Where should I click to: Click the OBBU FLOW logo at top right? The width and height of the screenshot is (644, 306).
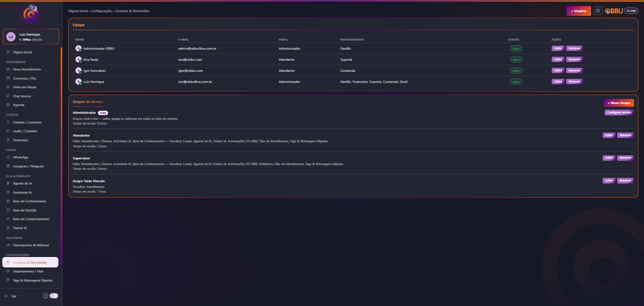click(x=622, y=11)
